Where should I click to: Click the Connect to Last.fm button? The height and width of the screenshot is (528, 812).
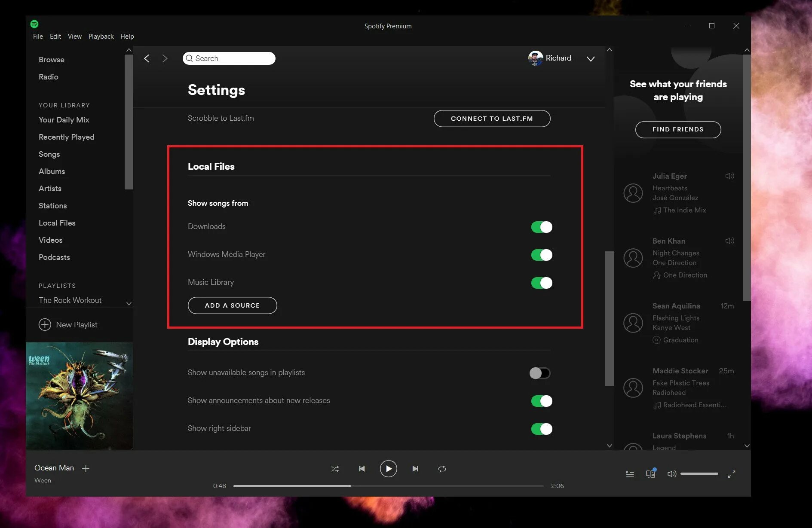[492, 119]
